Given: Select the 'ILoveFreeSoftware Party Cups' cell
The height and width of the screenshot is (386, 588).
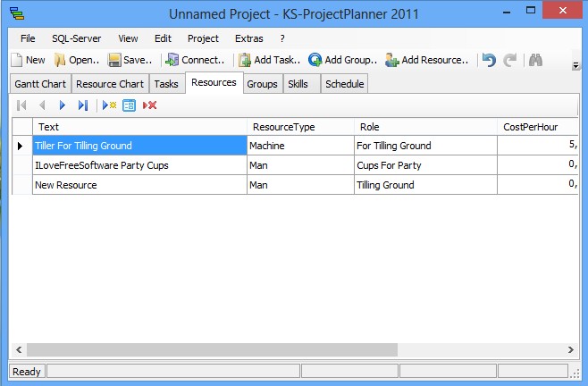Looking at the screenshot, I should click(x=140, y=165).
